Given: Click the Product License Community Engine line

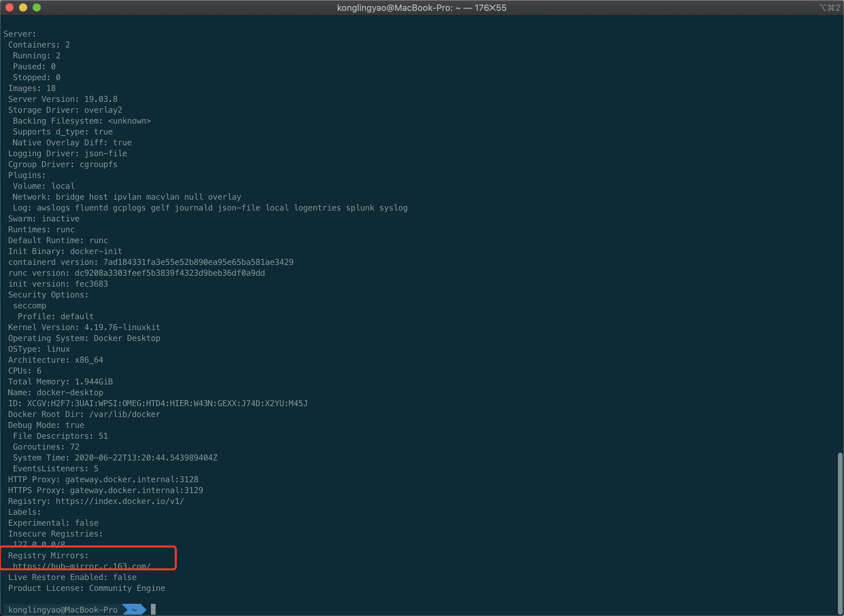Looking at the screenshot, I should [87, 588].
